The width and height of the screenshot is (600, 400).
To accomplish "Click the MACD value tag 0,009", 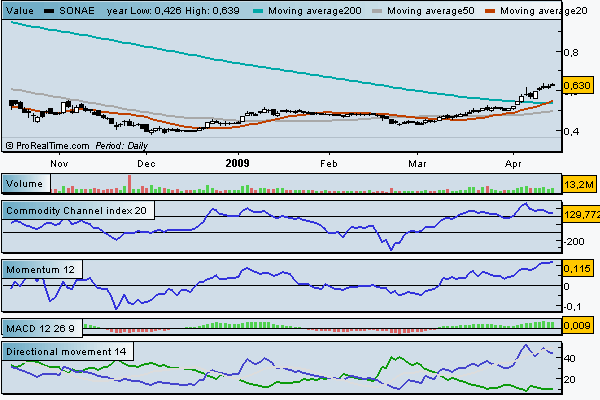I will pyautogui.click(x=577, y=326).
